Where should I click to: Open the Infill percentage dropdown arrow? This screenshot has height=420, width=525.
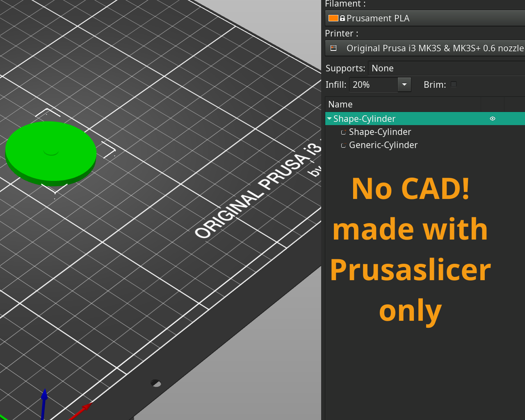(404, 84)
